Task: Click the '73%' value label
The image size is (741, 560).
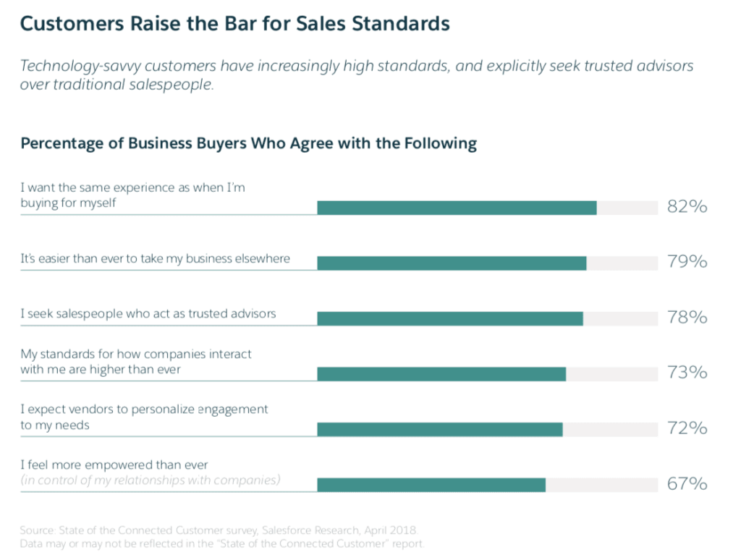Action: 687,373
